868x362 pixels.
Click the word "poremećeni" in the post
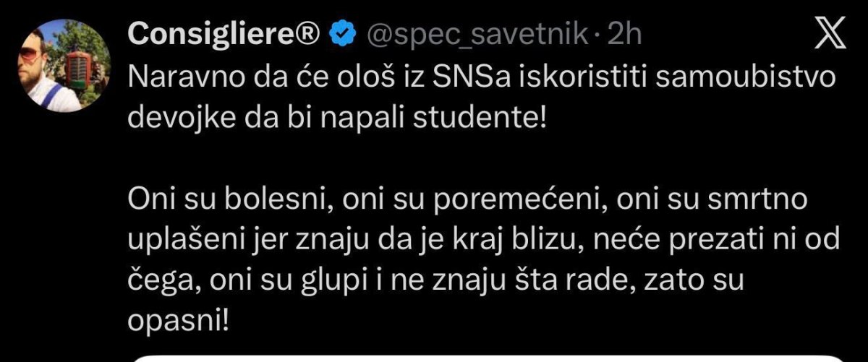[517, 199]
